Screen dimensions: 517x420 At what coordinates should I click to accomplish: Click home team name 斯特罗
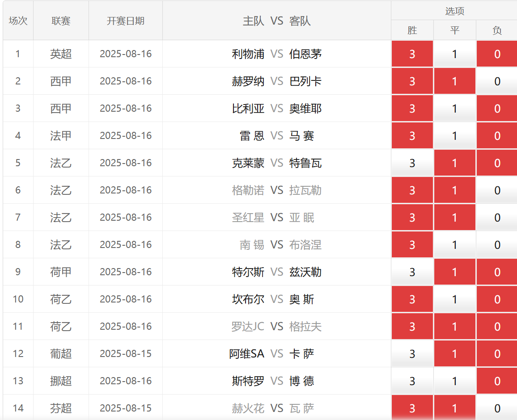tap(248, 381)
